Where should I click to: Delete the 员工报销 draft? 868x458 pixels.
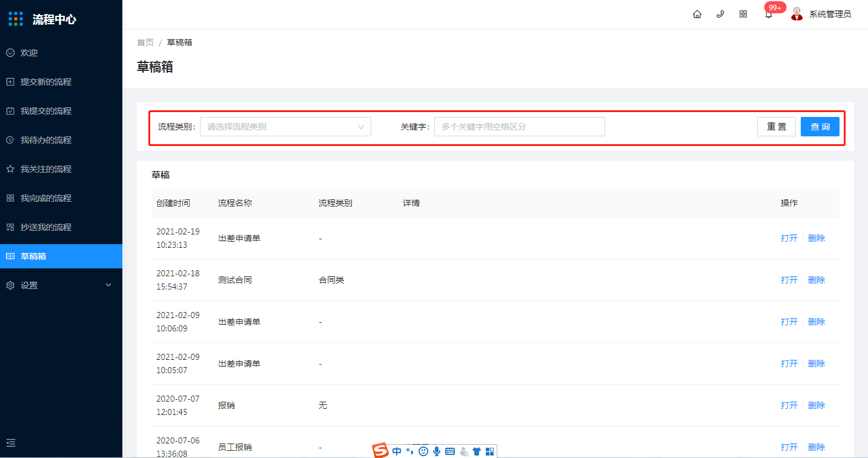click(817, 447)
